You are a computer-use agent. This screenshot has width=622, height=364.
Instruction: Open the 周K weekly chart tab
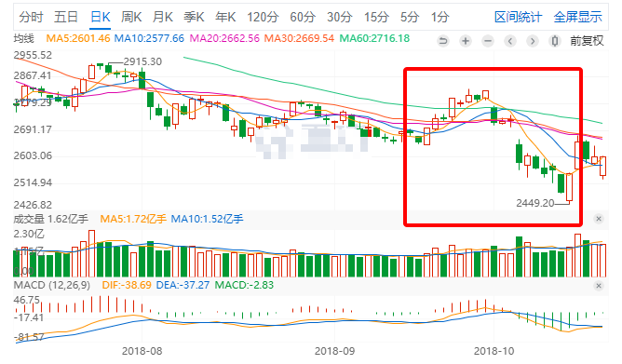pos(131,17)
